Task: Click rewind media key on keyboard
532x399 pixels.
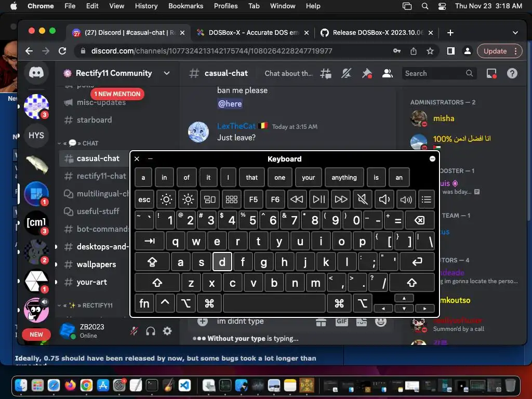Action: point(297,199)
